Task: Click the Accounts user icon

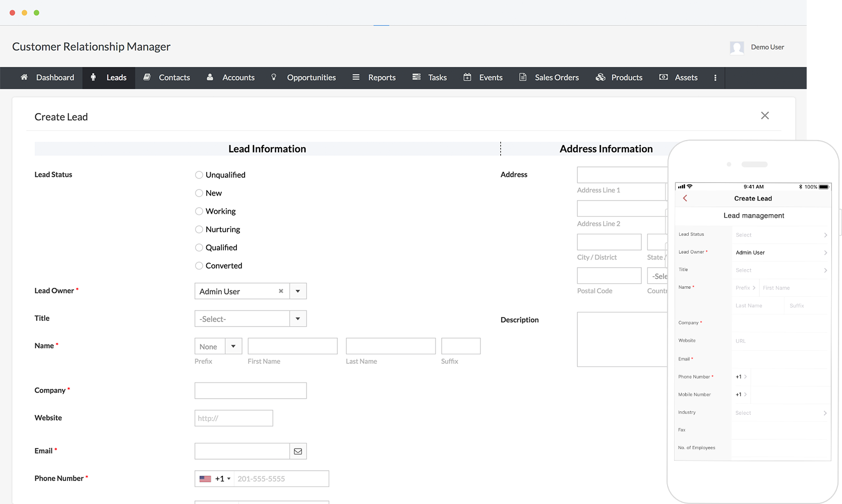Action: tap(210, 77)
